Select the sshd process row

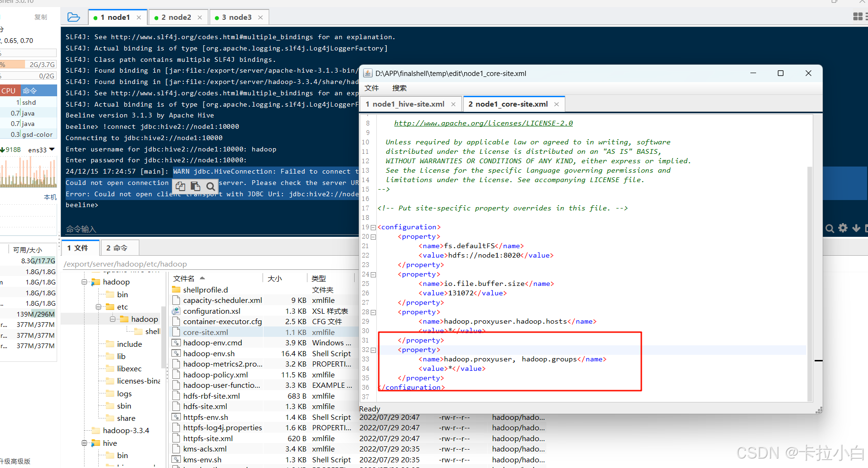pos(28,102)
